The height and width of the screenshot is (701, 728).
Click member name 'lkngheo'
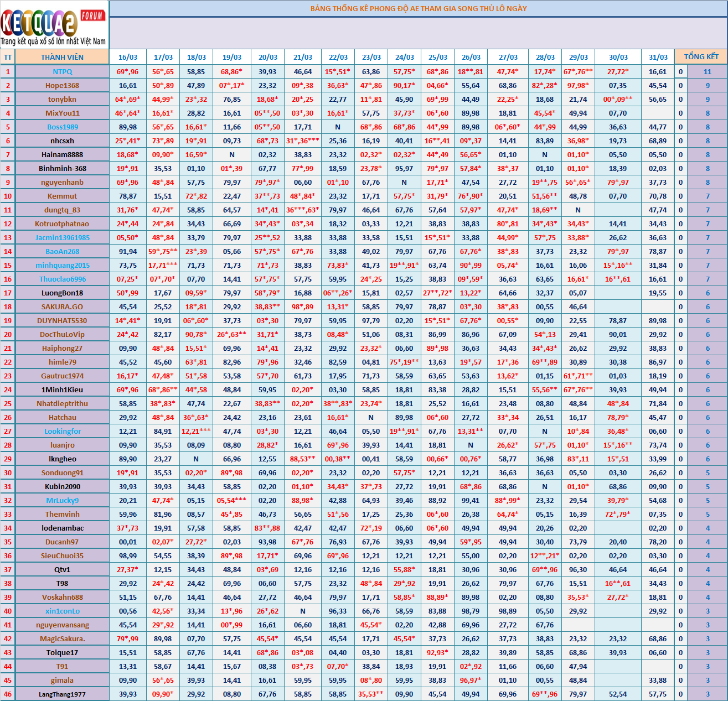(x=62, y=459)
